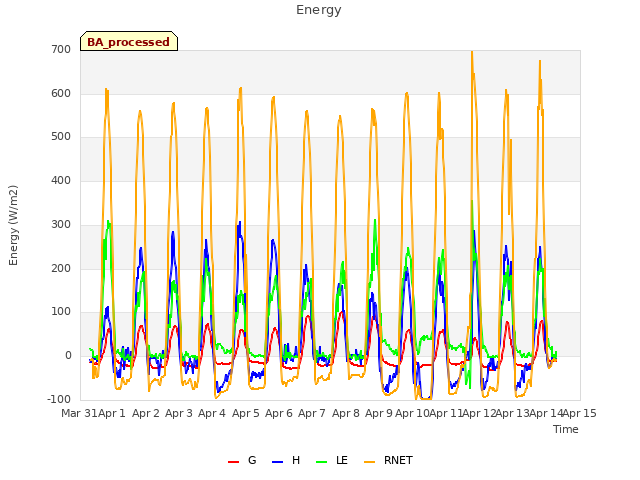Click the red G legend swatch
The width and height of the screenshot is (640, 480).
tap(233, 462)
